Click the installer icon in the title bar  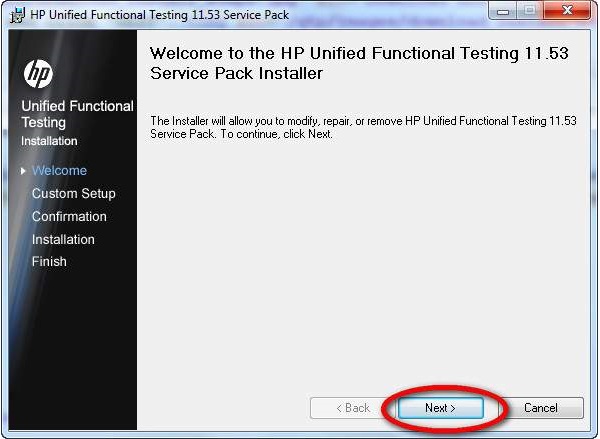coord(14,16)
